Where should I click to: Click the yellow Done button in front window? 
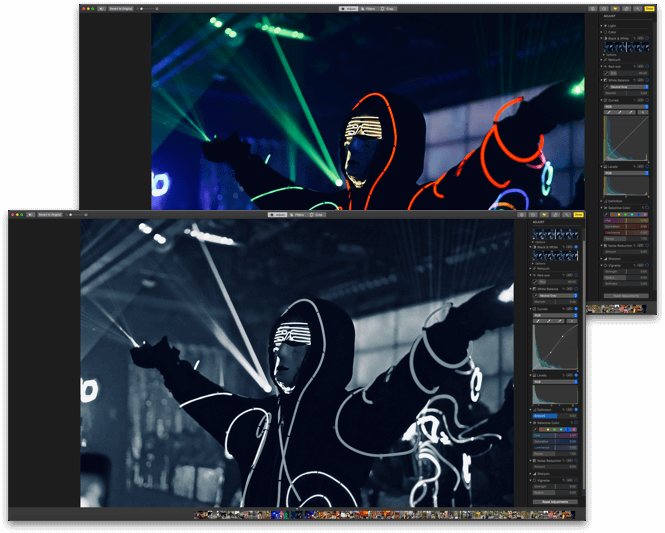coord(578,215)
